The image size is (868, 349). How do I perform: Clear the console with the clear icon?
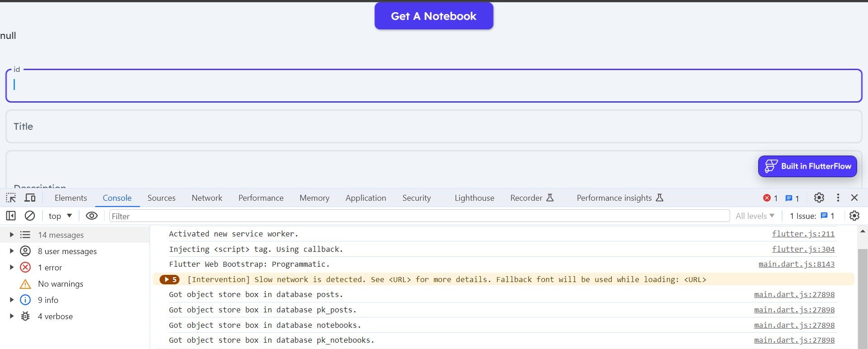(30, 216)
